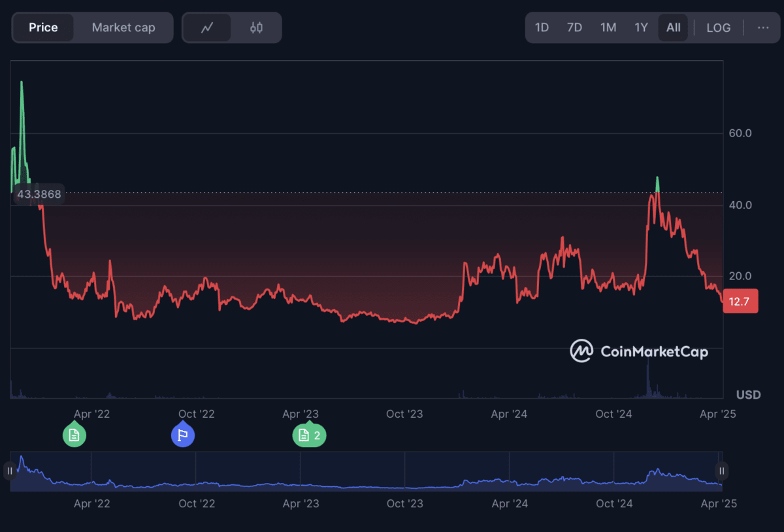Viewport: 784px width, 532px height.
Task: Grab the left range handle of the navigator
Action: (x=10, y=471)
